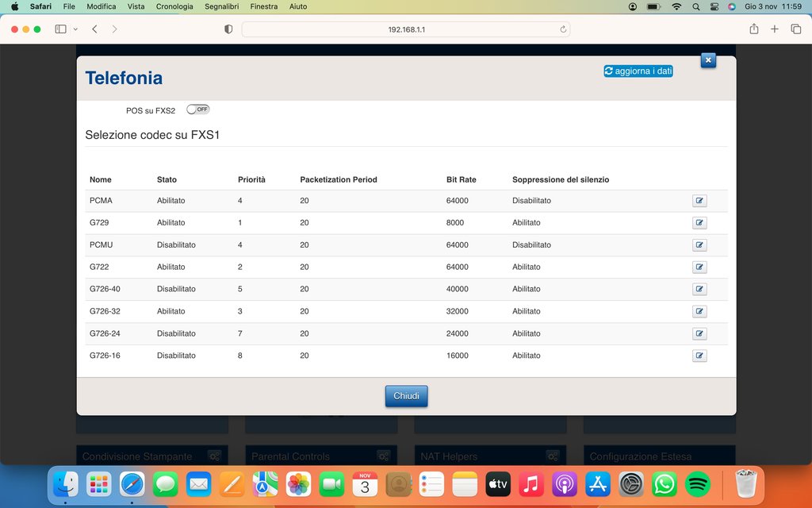Show Safari sidebar
This screenshot has height=508, width=812.
coord(60,29)
